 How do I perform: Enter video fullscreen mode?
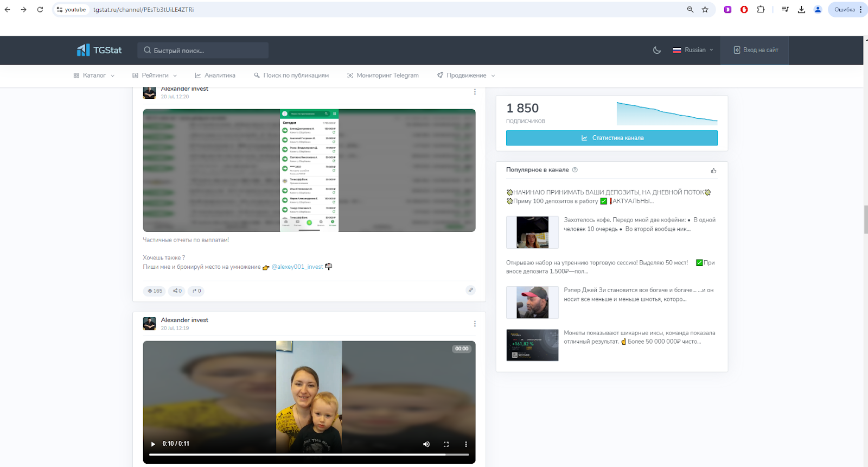tap(446, 444)
